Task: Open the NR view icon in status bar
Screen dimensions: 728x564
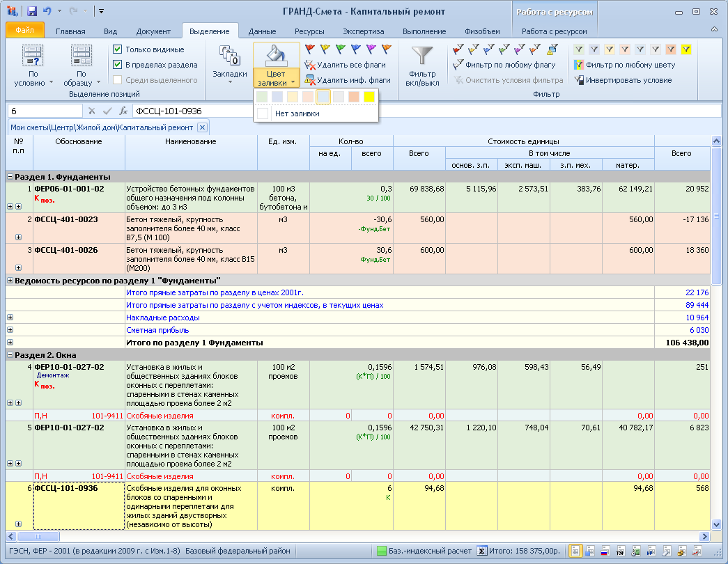Action: coord(651,551)
